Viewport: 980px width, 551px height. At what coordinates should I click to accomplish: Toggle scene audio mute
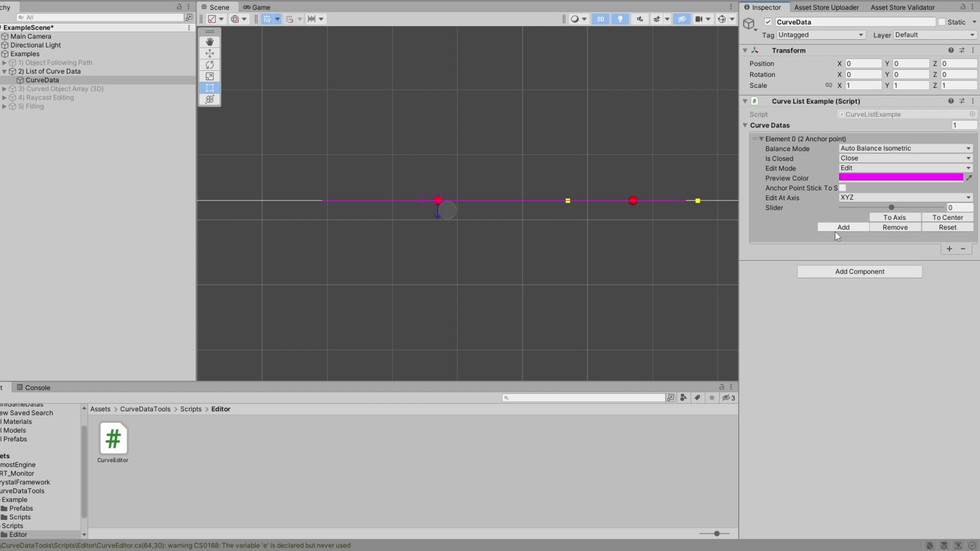point(640,19)
